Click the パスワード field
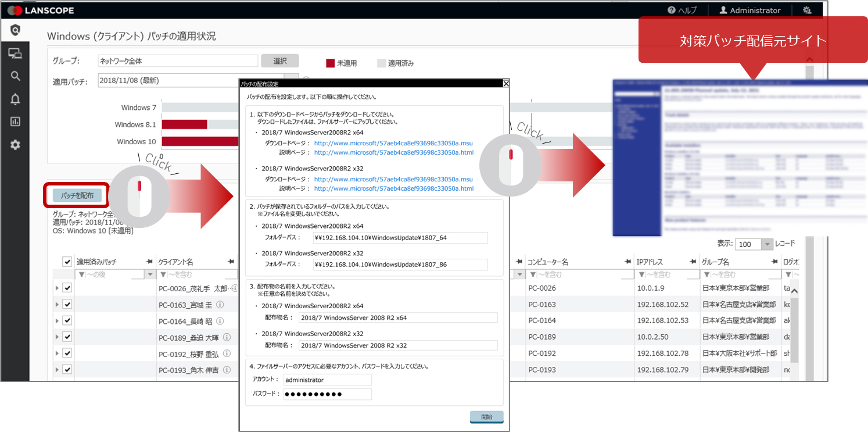The height and width of the screenshot is (432, 868). pyautogui.click(x=328, y=394)
